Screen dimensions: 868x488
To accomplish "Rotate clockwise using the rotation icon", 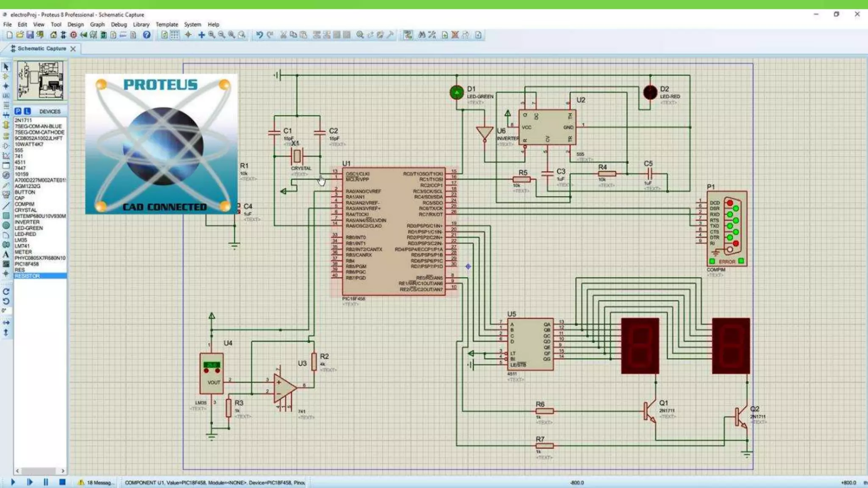I will (6, 291).
